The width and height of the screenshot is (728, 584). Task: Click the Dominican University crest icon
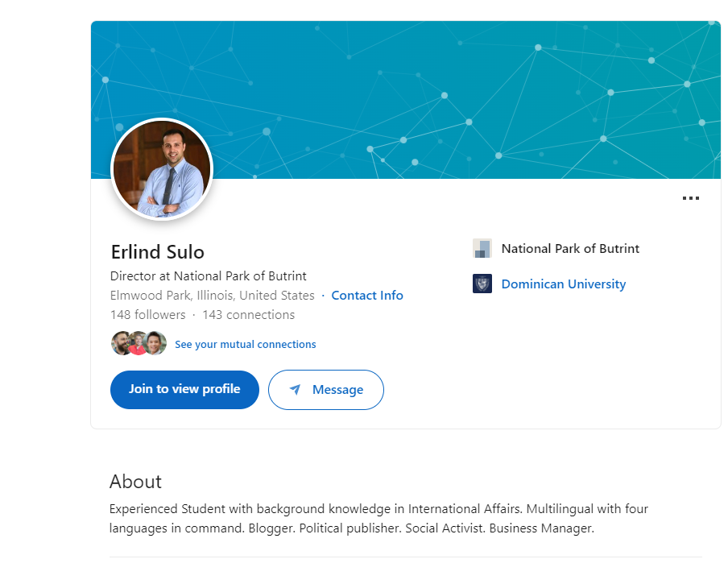[482, 284]
